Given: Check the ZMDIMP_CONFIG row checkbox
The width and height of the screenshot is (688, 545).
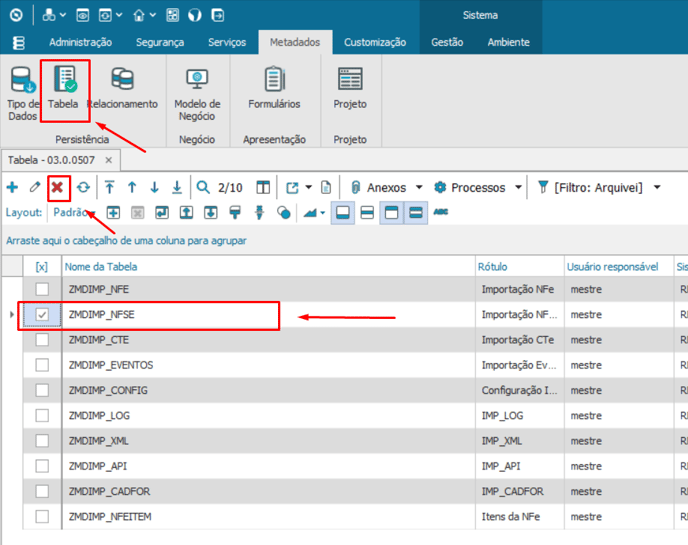Looking at the screenshot, I should [x=42, y=391].
